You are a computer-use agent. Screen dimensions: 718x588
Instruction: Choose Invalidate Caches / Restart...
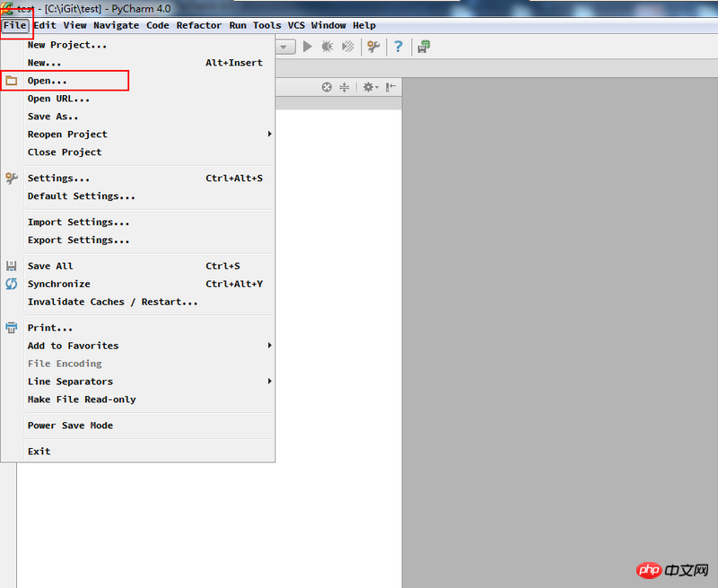coord(137,302)
